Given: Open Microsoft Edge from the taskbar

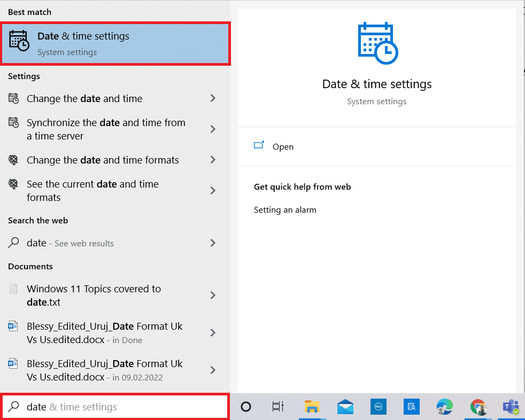Looking at the screenshot, I should [444, 407].
